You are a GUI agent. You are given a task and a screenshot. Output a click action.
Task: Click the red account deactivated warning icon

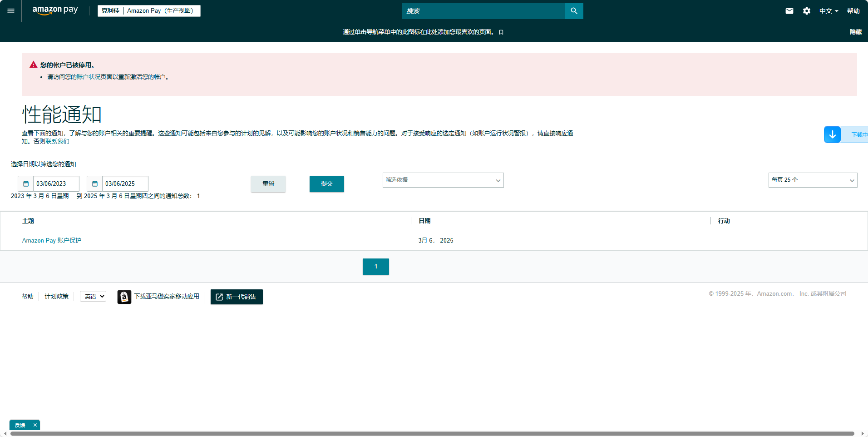click(x=33, y=65)
